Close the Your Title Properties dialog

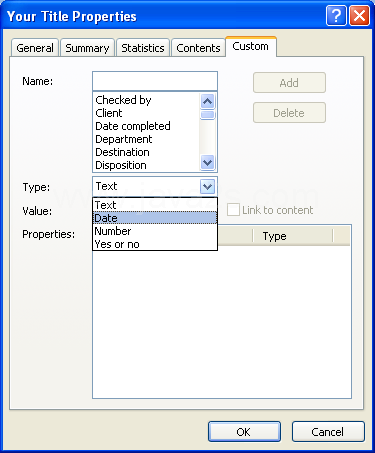click(x=359, y=16)
